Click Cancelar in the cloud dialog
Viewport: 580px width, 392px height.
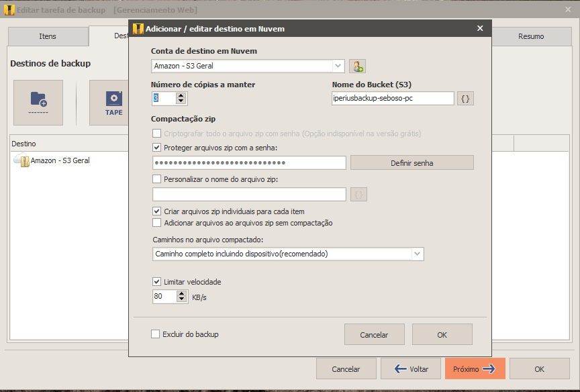(374, 335)
